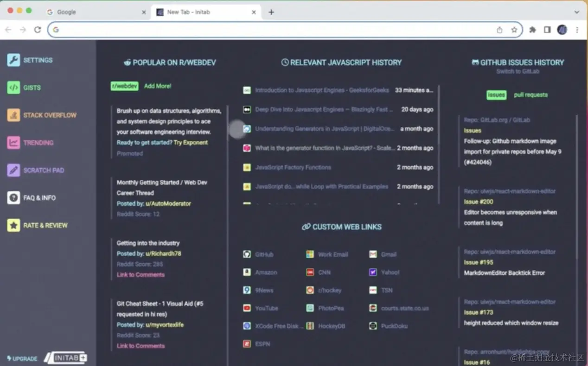588x366 pixels.
Task: Open a new browser tab with plus
Action: point(271,12)
